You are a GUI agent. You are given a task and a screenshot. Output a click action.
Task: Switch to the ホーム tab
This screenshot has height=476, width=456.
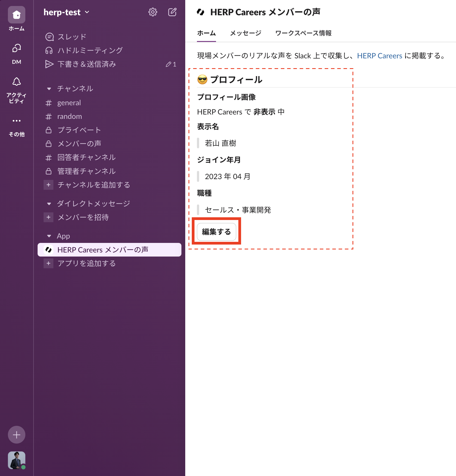[206, 33]
